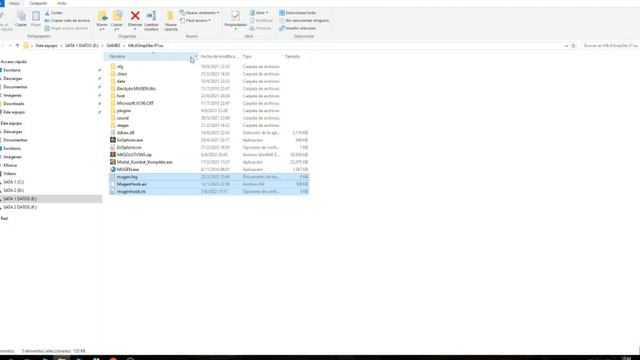Click No seleccionar ninguno

304,20
